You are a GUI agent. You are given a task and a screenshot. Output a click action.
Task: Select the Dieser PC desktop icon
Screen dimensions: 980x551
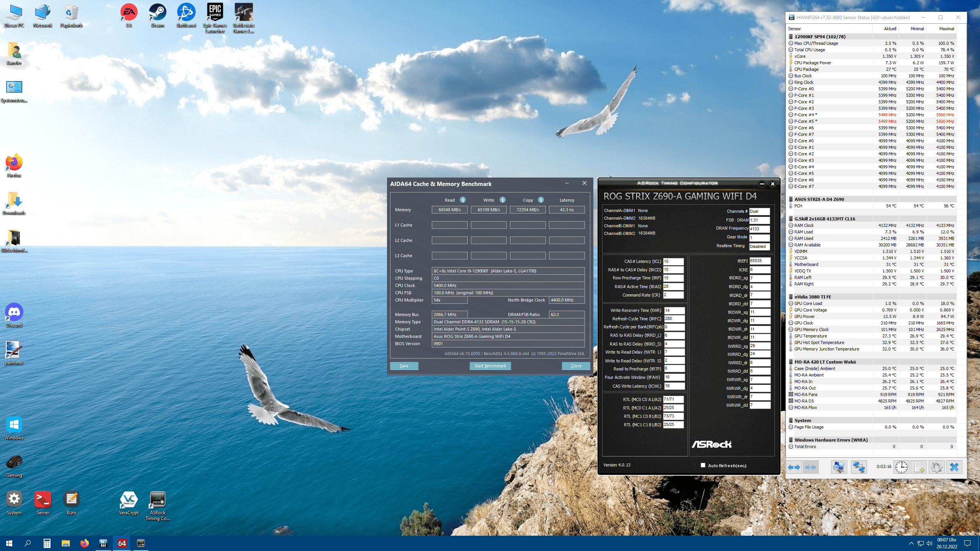click(x=14, y=16)
